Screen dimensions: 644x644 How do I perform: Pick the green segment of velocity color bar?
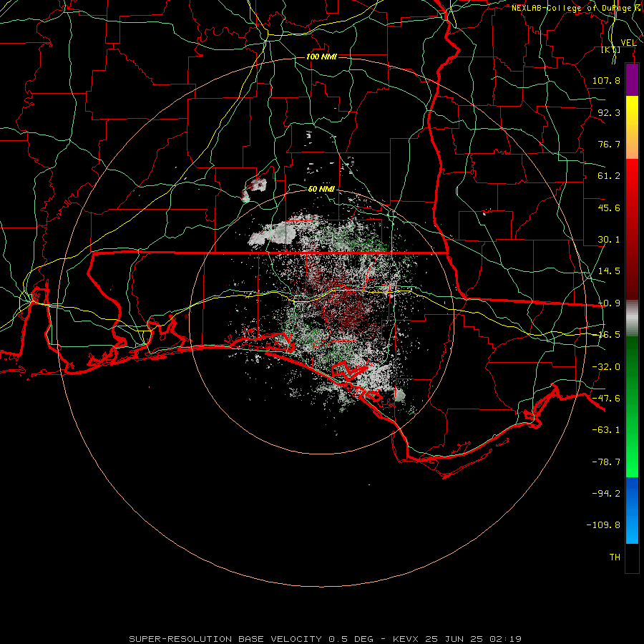632,406
